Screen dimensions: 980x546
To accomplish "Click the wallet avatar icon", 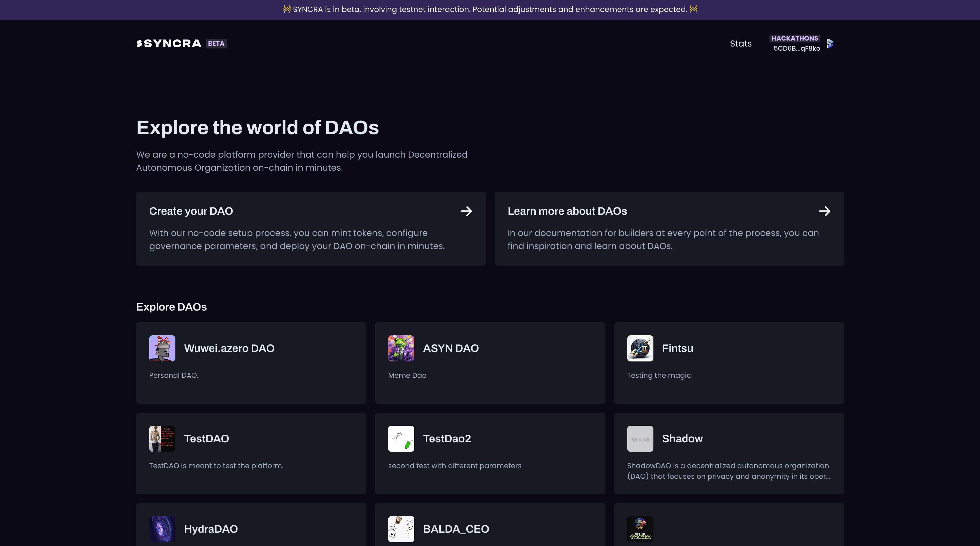I will [830, 43].
